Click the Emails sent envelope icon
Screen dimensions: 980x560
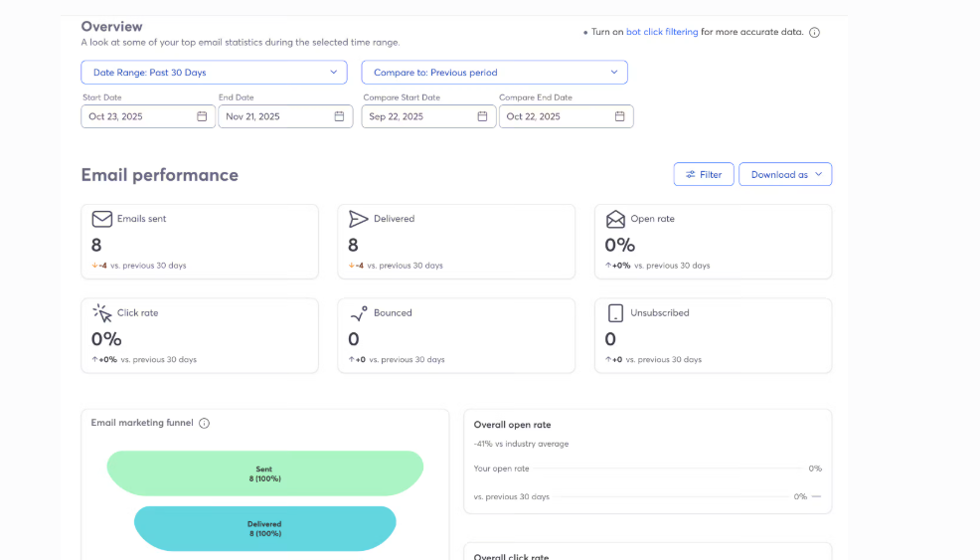101,219
